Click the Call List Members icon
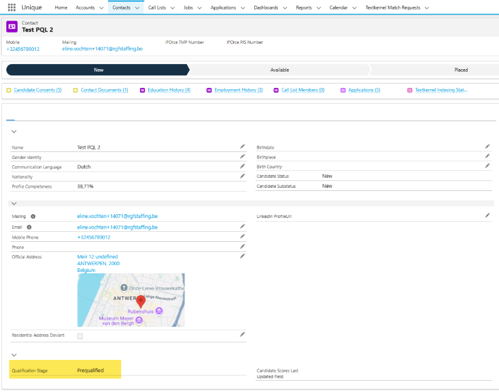The height and width of the screenshot is (392, 499). (x=276, y=90)
